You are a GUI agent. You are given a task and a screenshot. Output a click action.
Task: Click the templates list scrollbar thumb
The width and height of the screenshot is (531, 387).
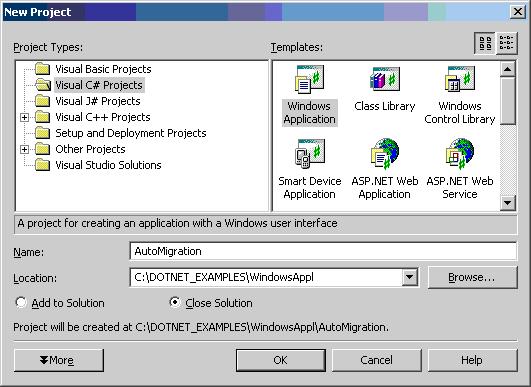[x=508, y=101]
